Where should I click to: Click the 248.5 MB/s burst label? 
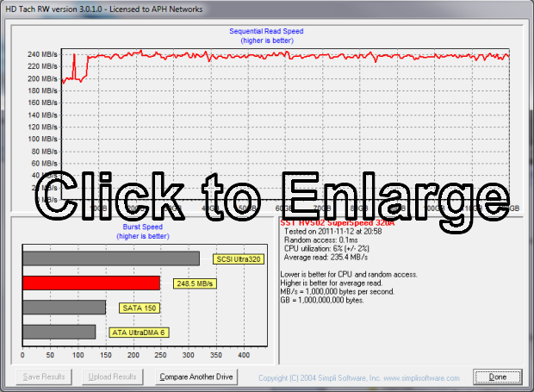click(x=193, y=283)
